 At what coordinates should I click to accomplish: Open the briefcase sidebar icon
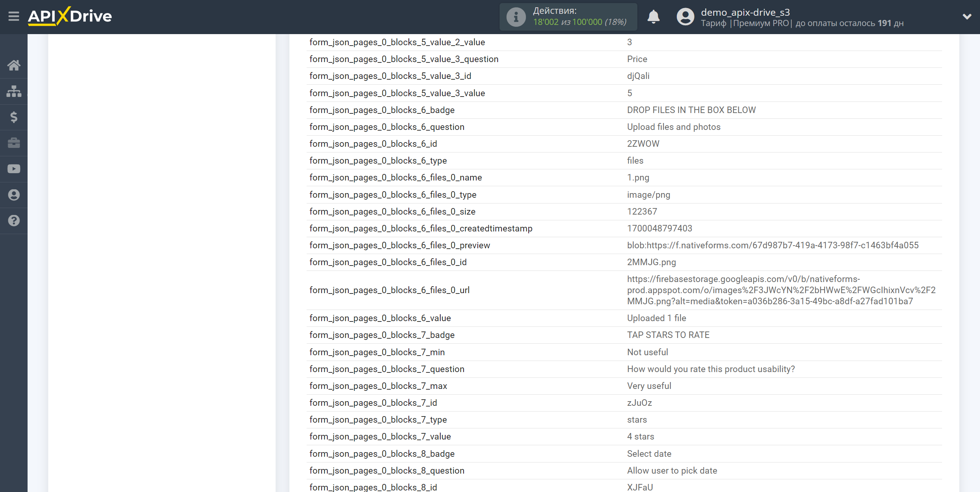[x=14, y=143]
